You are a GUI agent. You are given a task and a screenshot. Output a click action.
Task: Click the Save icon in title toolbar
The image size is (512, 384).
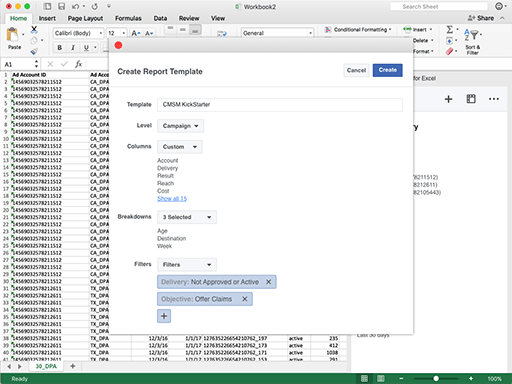61,6
